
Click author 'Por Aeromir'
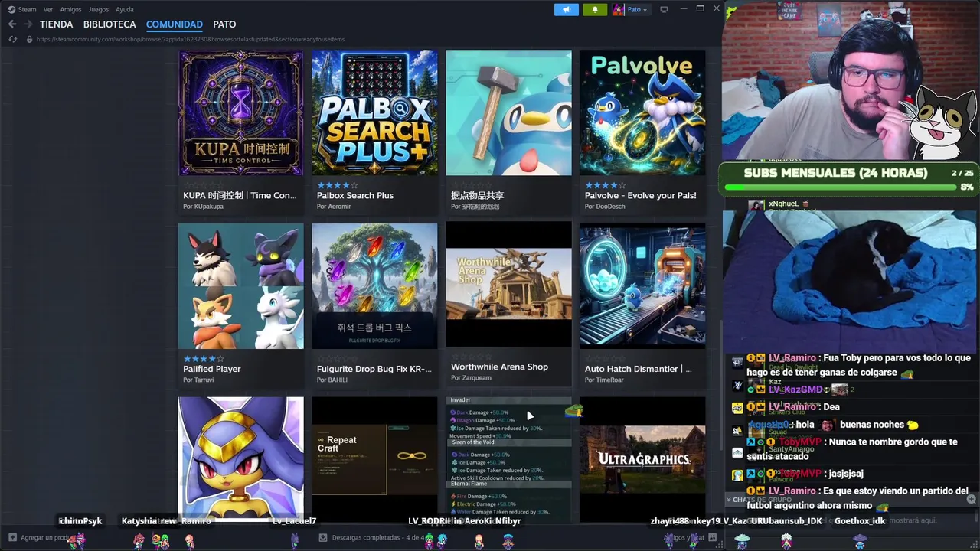point(334,207)
